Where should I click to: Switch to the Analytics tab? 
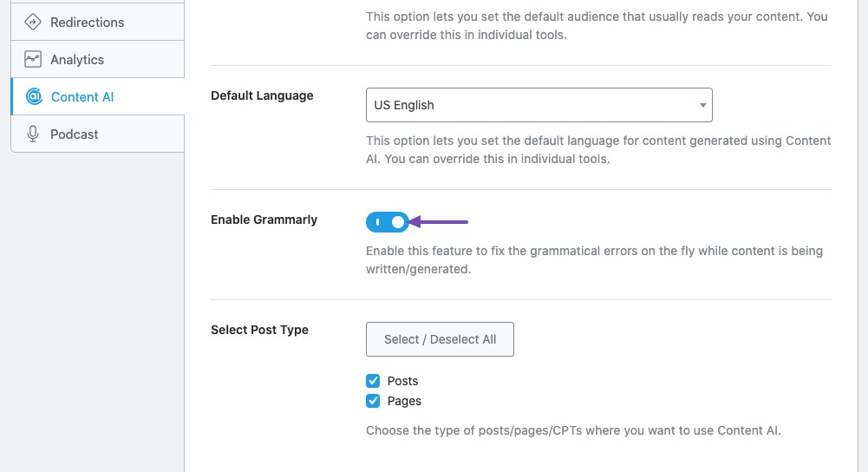[97, 59]
